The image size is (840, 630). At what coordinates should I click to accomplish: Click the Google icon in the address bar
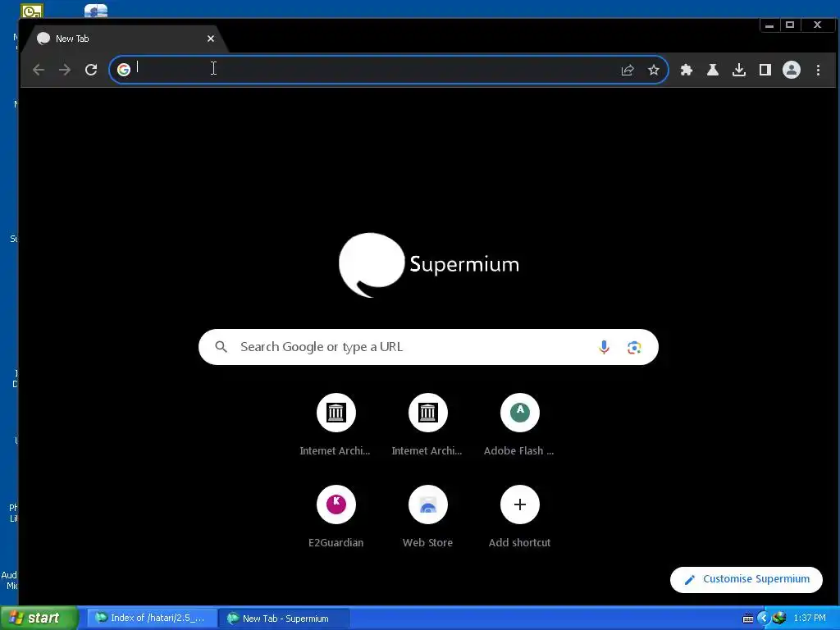pos(124,70)
